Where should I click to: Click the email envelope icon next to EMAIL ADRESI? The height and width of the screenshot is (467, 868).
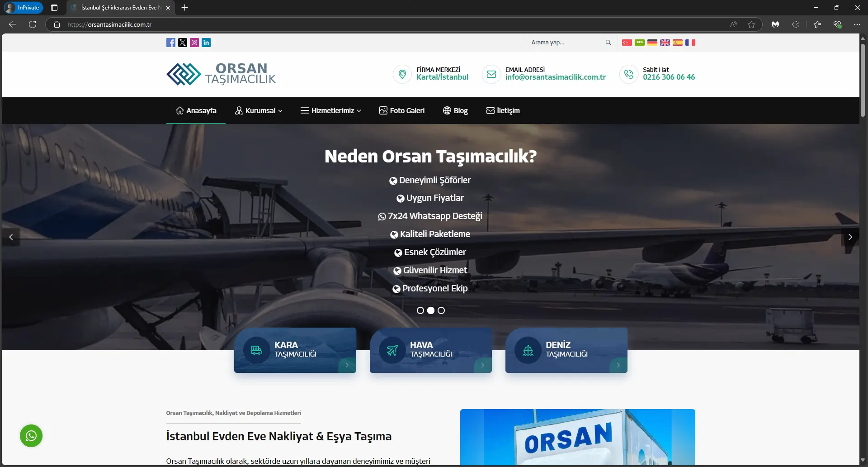pyautogui.click(x=491, y=74)
